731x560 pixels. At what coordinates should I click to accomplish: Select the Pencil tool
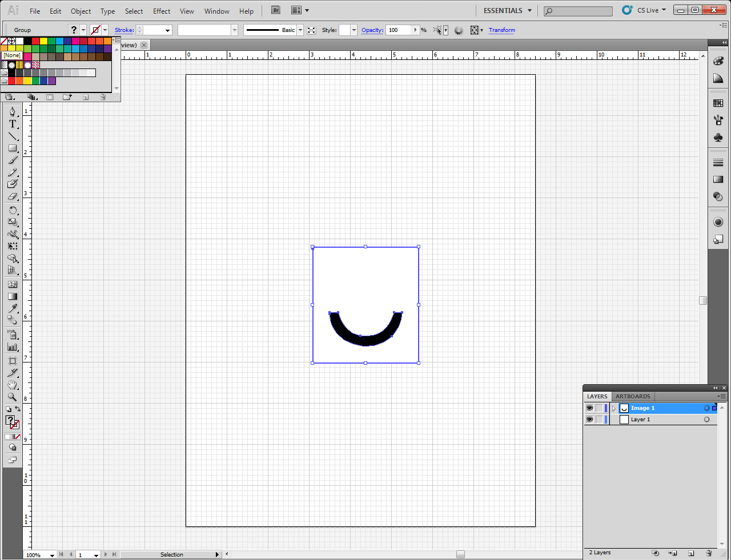point(13,172)
